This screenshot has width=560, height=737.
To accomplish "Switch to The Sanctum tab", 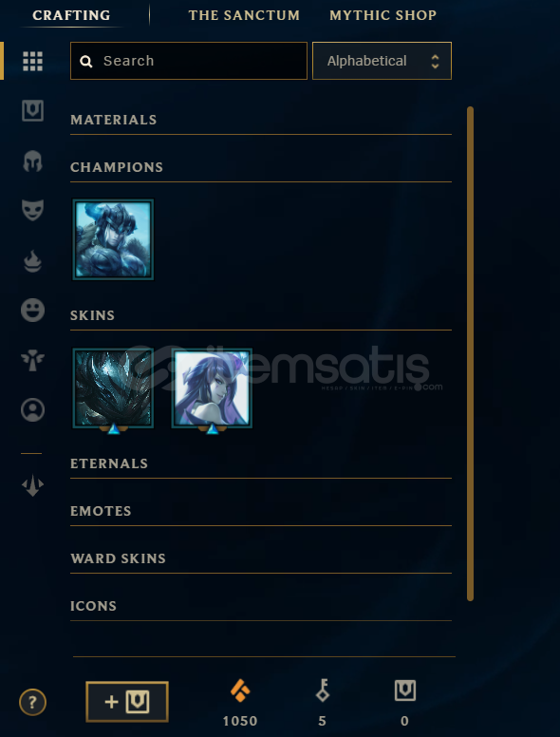I will 244,15.
